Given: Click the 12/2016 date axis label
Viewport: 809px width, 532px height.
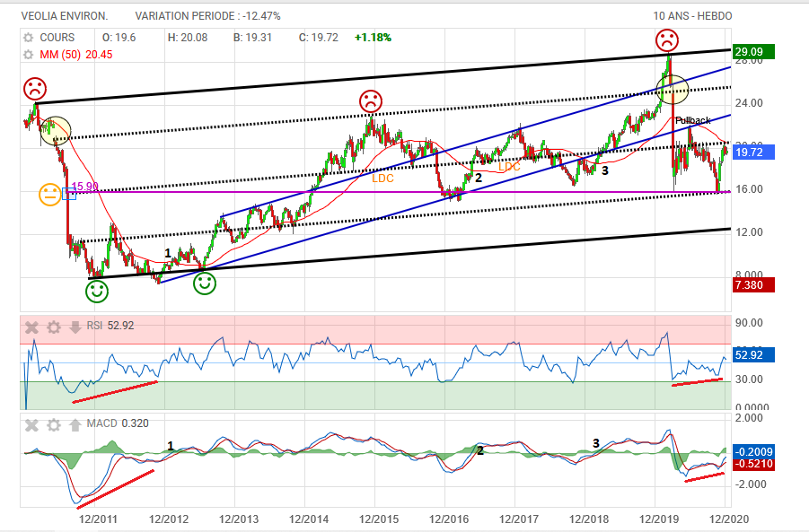Looking at the screenshot, I should (x=449, y=519).
